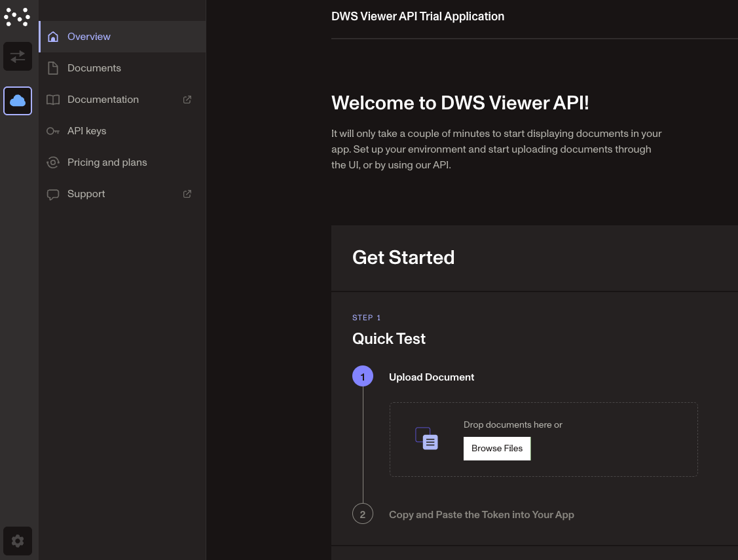Click the Browse Files button

point(497,448)
